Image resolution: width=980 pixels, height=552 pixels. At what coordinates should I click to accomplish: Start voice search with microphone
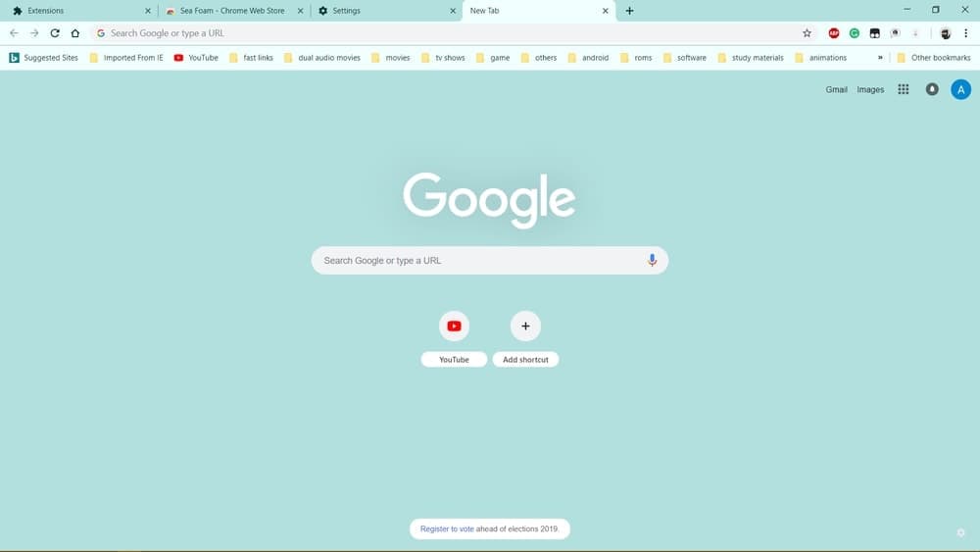[x=652, y=260]
